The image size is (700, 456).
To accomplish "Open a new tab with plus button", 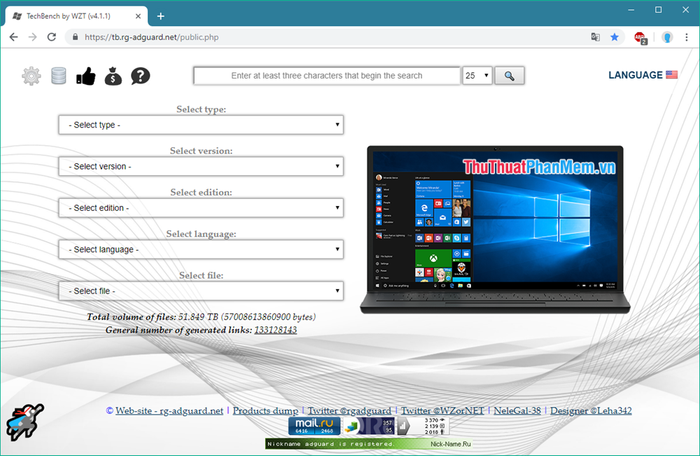I will tap(161, 17).
